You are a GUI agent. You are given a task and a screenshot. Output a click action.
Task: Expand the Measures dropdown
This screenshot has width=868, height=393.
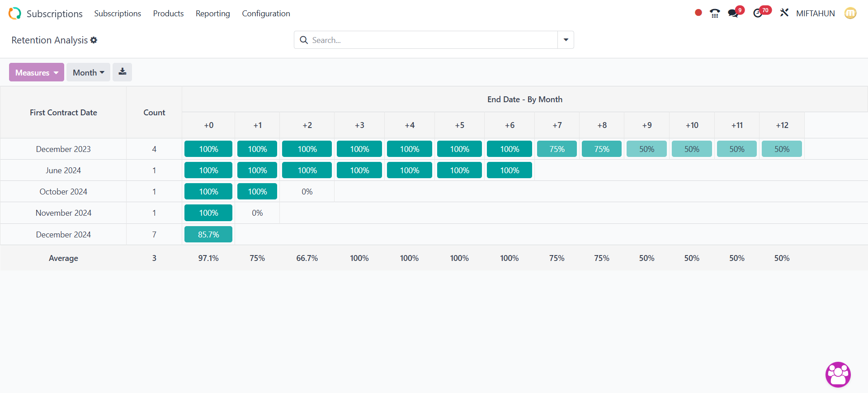point(37,72)
